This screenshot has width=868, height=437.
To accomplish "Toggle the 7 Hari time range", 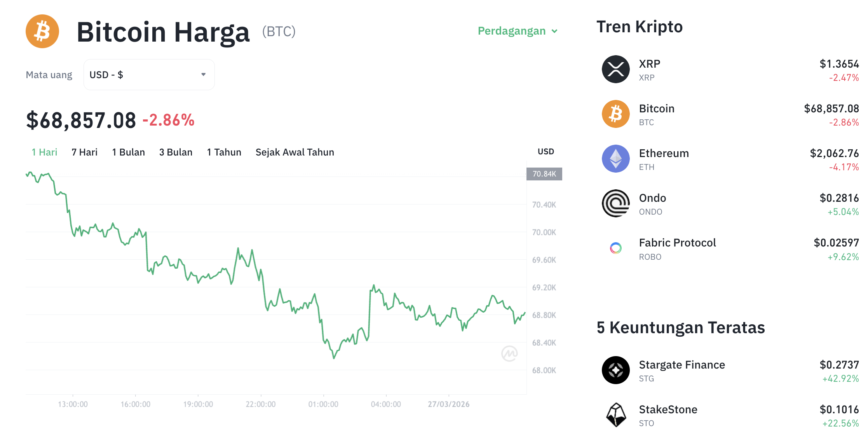I will pos(84,152).
